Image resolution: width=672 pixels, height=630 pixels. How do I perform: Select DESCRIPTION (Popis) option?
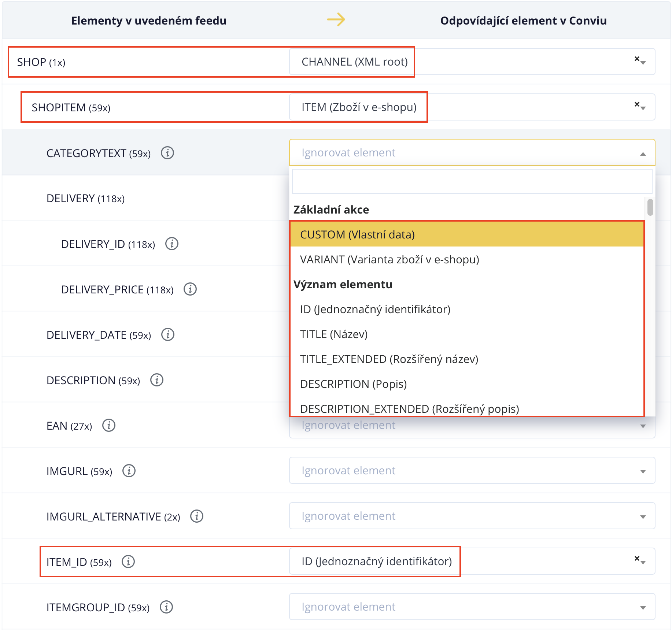click(353, 384)
